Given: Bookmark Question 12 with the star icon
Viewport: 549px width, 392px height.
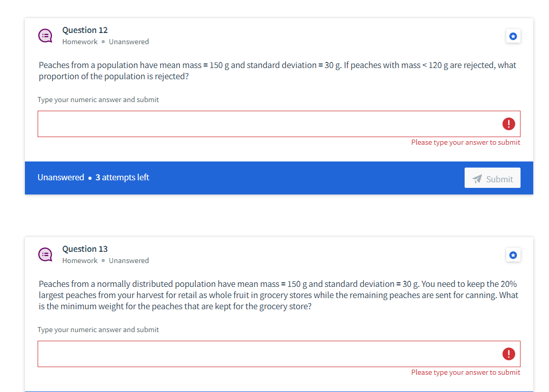Looking at the screenshot, I should 513,36.
